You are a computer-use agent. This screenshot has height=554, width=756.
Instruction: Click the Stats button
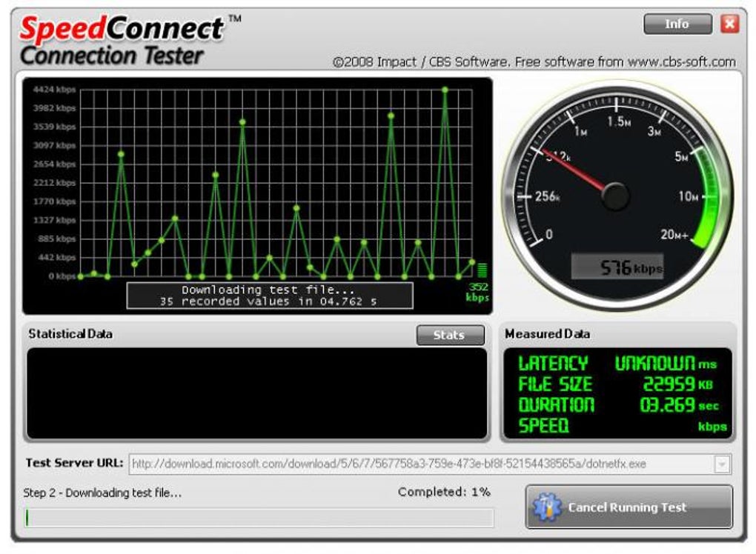pyautogui.click(x=451, y=335)
